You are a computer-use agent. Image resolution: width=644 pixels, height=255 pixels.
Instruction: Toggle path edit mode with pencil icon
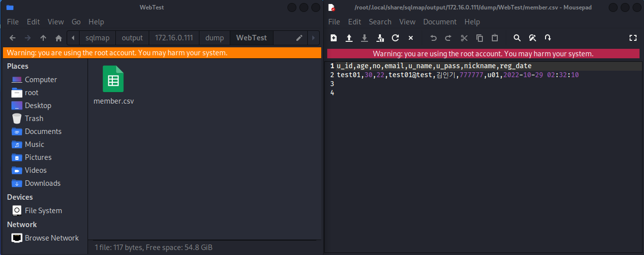pos(299,38)
